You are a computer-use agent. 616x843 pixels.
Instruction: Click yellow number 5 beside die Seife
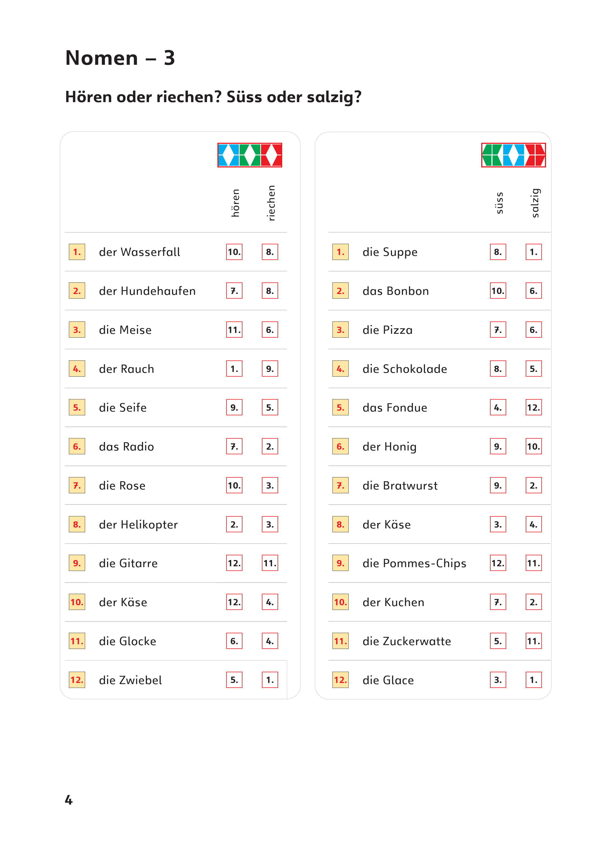[x=77, y=408]
